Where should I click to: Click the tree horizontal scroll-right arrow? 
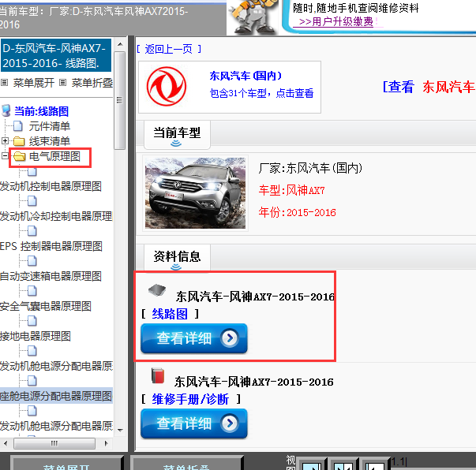click(x=107, y=443)
